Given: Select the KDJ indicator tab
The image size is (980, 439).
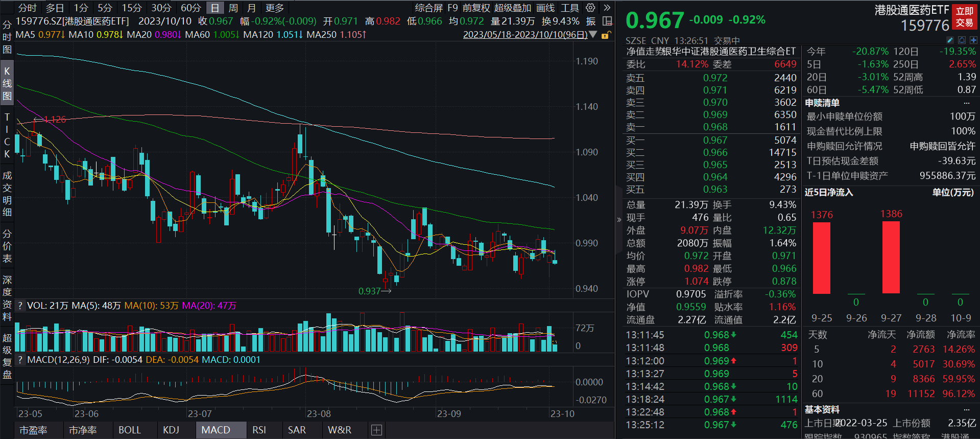Looking at the screenshot, I should pyautogui.click(x=171, y=430).
